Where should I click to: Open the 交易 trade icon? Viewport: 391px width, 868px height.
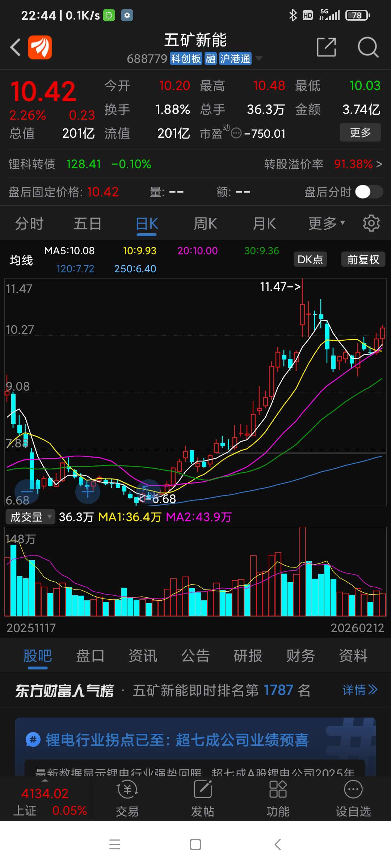pos(127,798)
